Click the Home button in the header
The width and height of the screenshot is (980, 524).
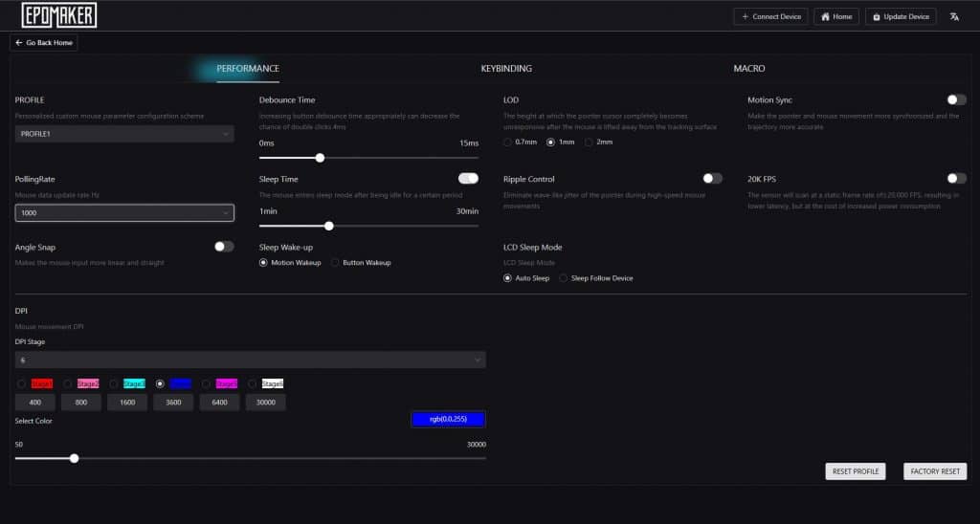[x=836, y=17]
